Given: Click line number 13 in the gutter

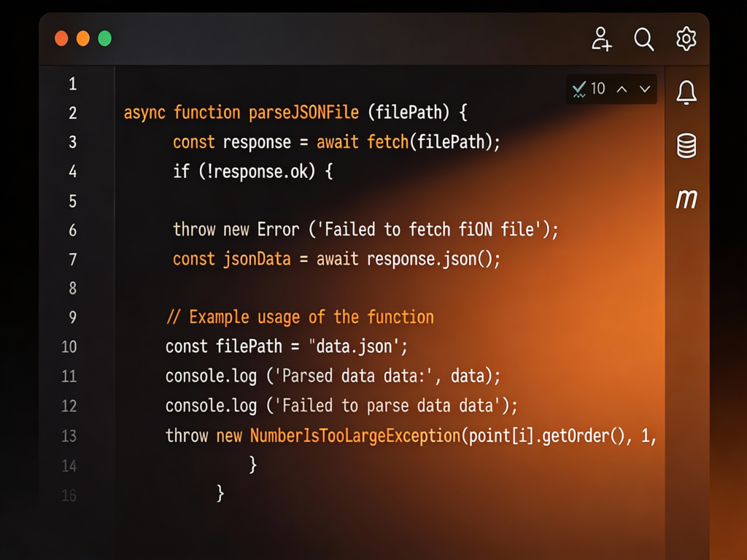Looking at the screenshot, I should [x=69, y=436].
